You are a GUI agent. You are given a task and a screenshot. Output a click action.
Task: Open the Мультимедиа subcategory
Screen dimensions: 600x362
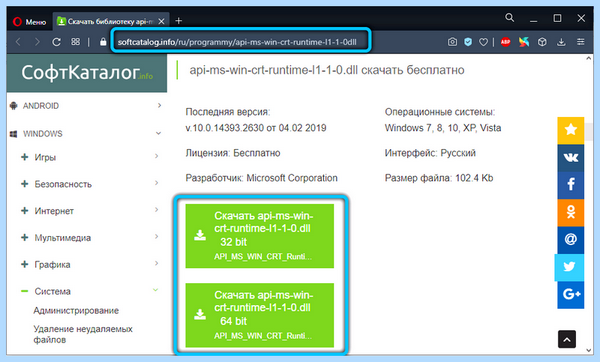click(x=63, y=238)
